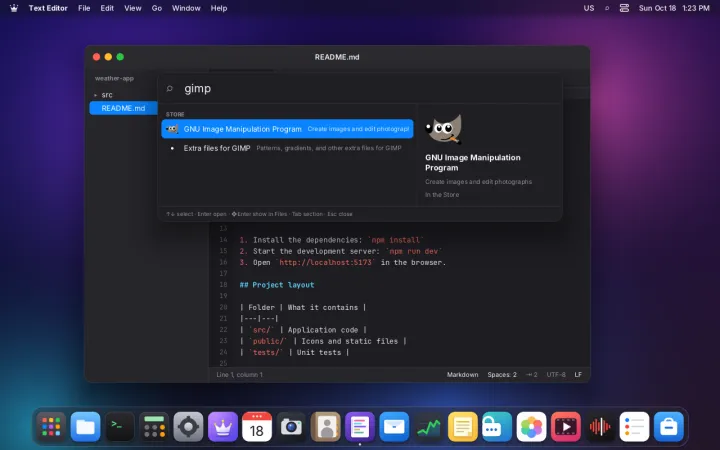Open the Calendar icon showing 18
The height and width of the screenshot is (450, 720).
tap(257, 427)
